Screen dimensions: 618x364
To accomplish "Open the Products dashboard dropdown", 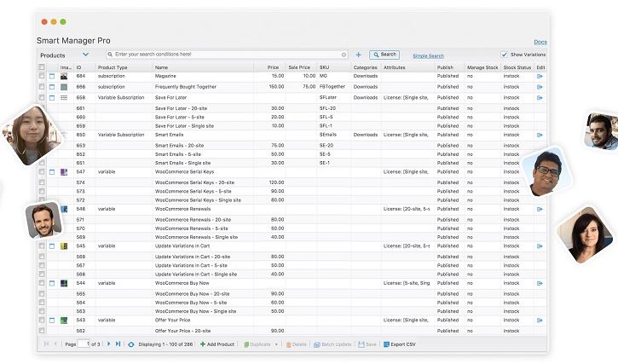I will (x=85, y=55).
